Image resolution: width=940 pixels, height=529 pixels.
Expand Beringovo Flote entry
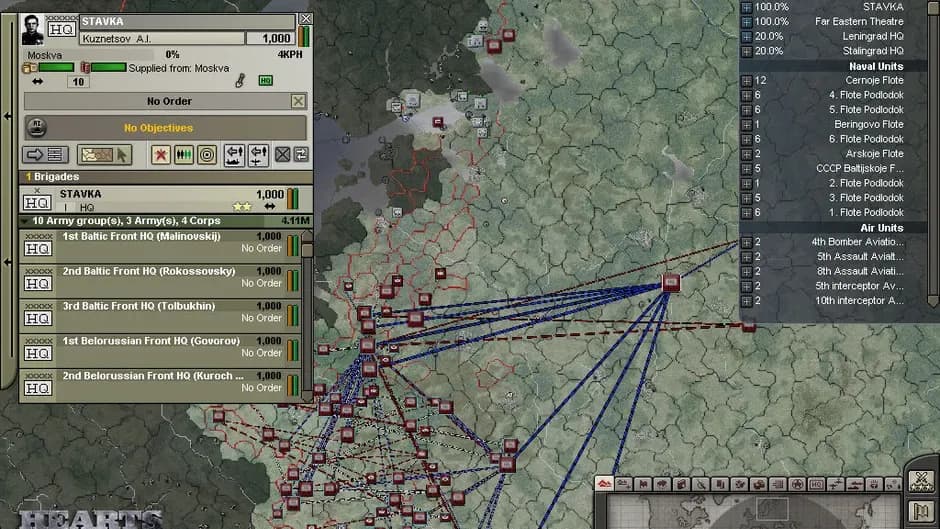746,125
